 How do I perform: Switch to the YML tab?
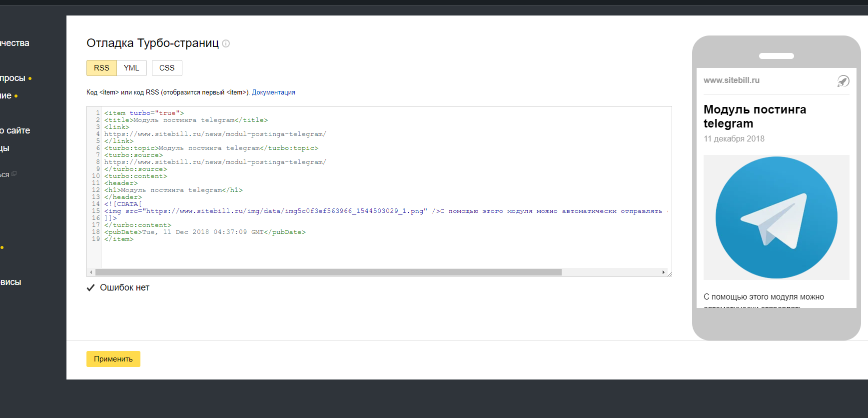point(131,68)
